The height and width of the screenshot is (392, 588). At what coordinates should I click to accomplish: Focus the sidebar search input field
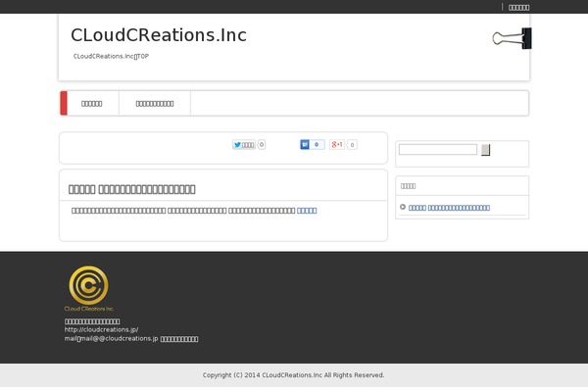click(x=438, y=149)
